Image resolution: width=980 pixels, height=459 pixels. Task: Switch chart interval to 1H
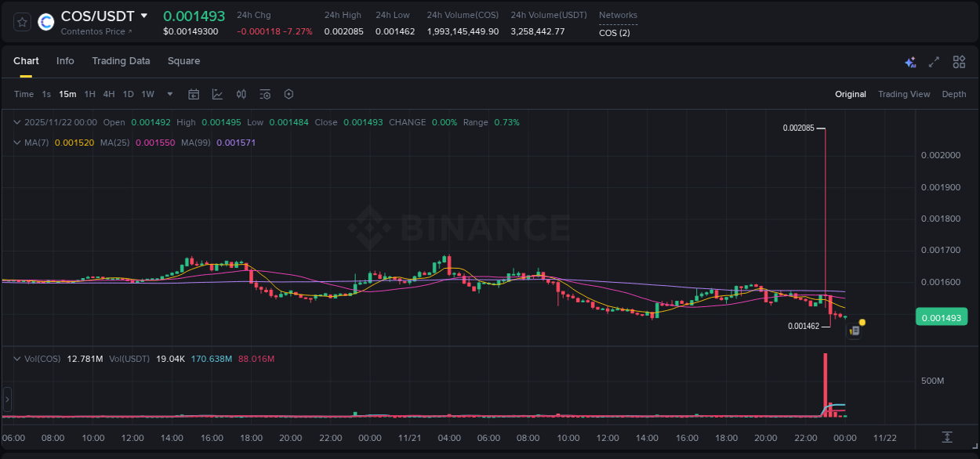coord(89,93)
